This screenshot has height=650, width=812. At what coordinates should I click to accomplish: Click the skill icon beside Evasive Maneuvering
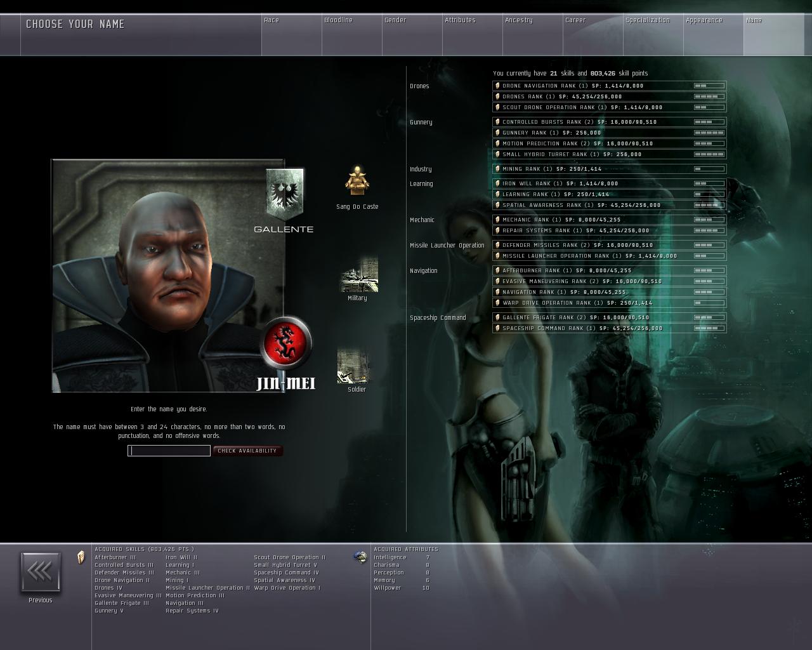coord(498,281)
